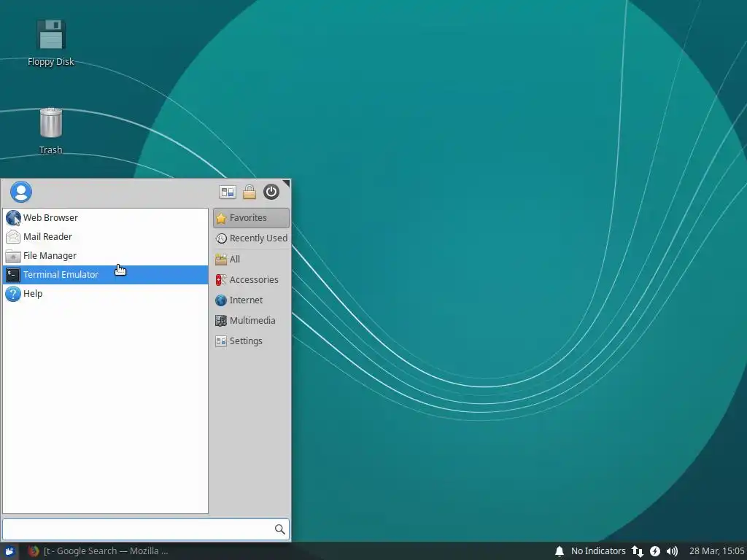Click the volume speaker icon
This screenshot has height=560, width=747.
point(672,551)
